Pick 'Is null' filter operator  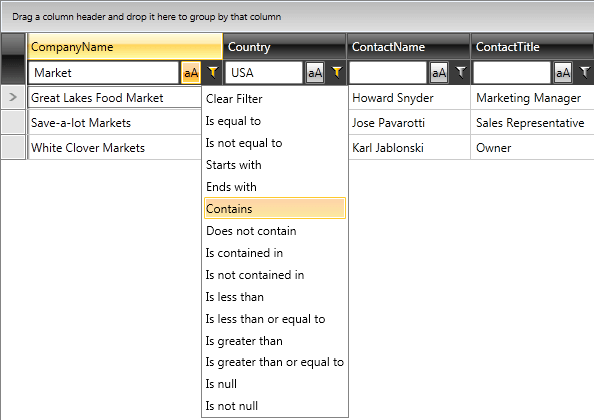pyautogui.click(x=275, y=384)
